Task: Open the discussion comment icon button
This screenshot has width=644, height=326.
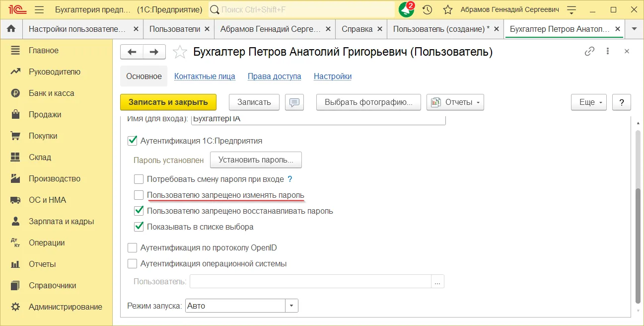Action: [294, 102]
